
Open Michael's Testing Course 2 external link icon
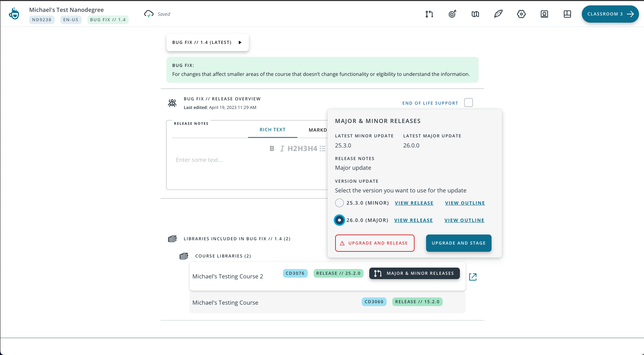pos(473,277)
